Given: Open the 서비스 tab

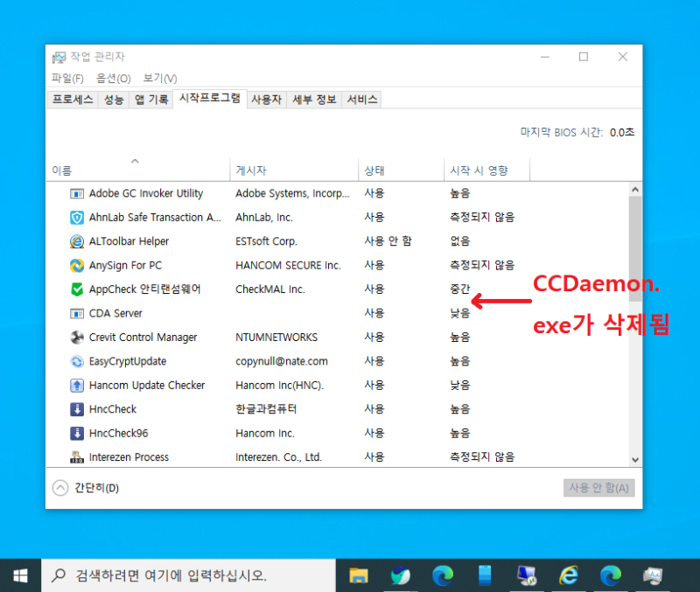Looking at the screenshot, I should (361, 99).
